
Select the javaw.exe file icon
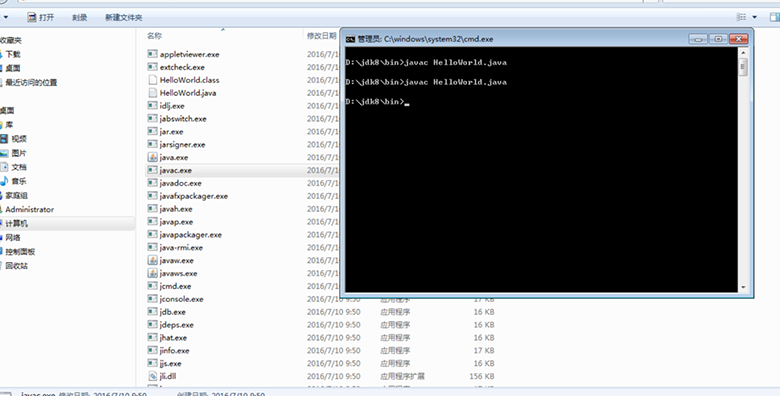pyautogui.click(x=152, y=260)
